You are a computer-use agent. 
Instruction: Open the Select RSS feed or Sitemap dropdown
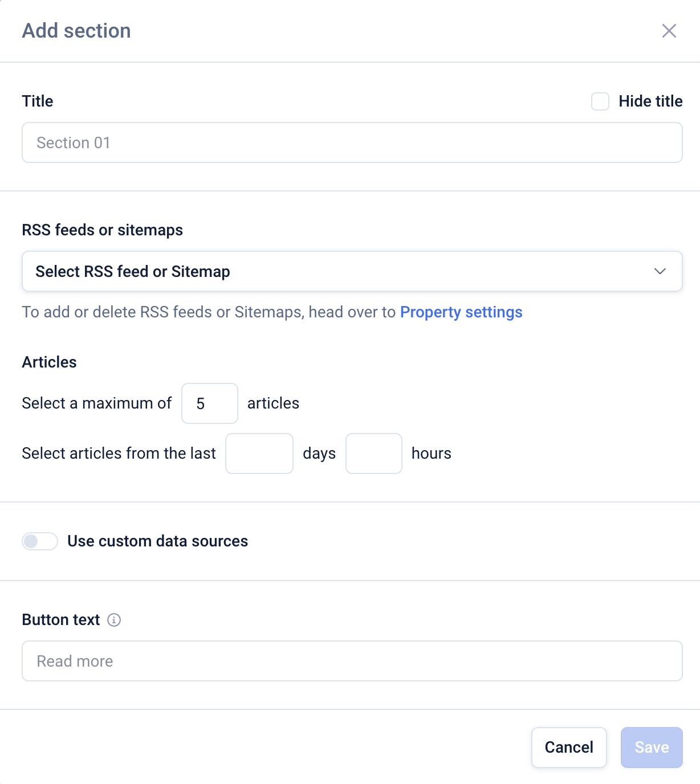pyautogui.click(x=342, y=271)
